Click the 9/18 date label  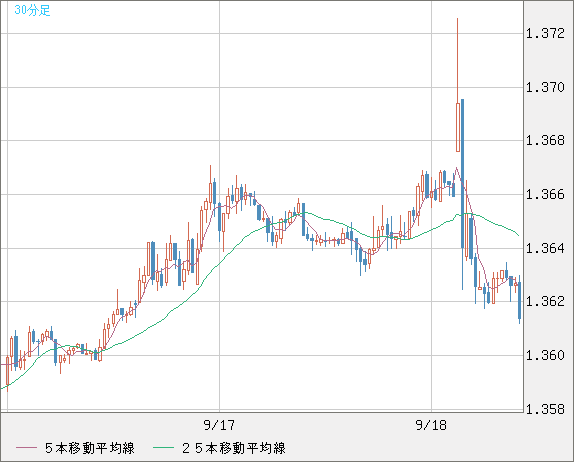click(431, 425)
